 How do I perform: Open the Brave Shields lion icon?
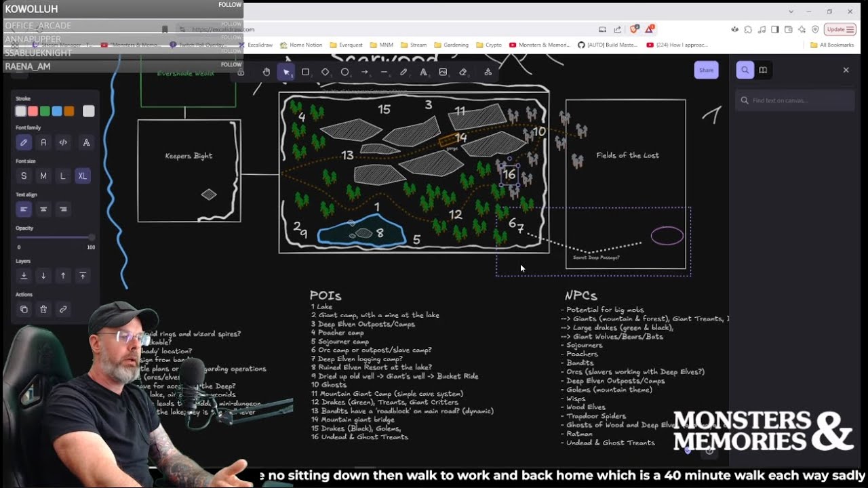pos(635,29)
